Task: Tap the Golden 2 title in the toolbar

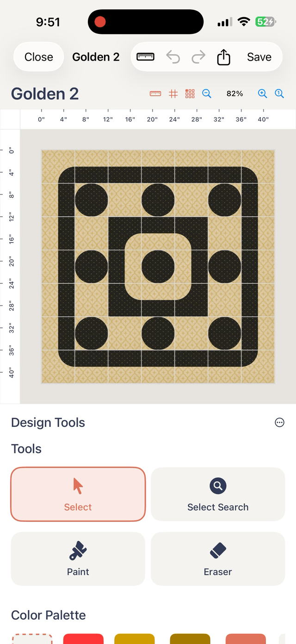Action: point(96,56)
